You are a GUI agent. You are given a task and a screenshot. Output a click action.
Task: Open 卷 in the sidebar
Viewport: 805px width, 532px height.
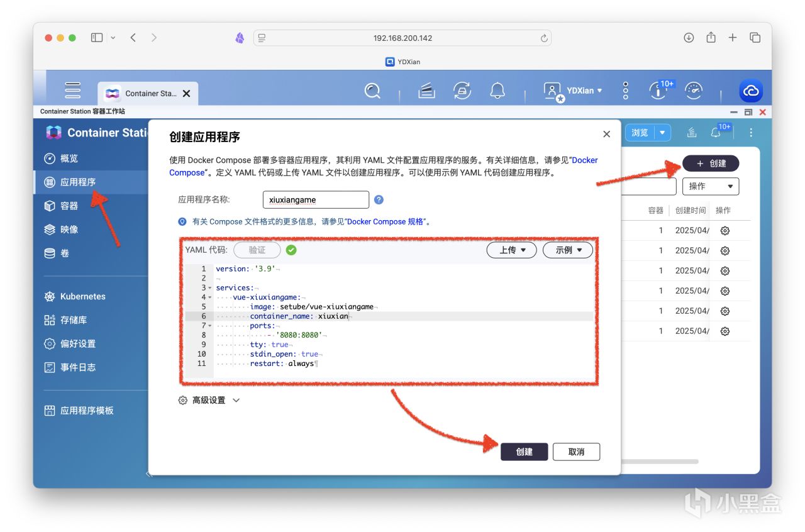coord(91,253)
